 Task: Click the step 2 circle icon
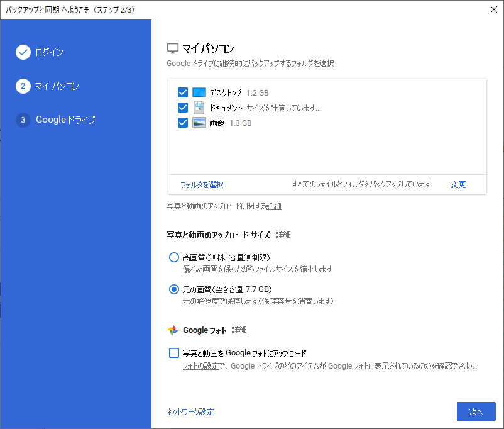pyautogui.click(x=23, y=86)
